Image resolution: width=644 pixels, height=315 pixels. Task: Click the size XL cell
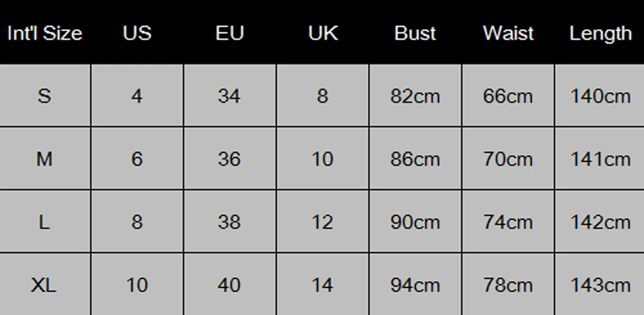point(45,284)
